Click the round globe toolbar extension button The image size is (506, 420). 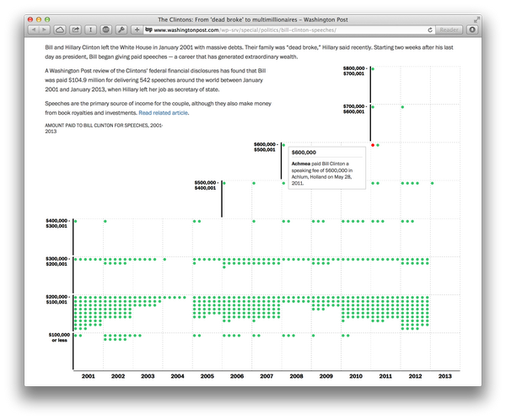tap(106, 30)
